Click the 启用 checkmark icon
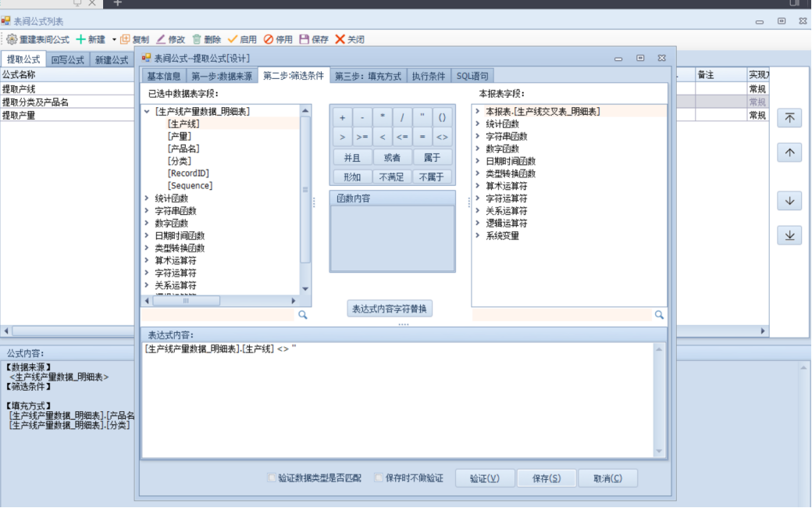812x508 pixels. (x=233, y=39)
